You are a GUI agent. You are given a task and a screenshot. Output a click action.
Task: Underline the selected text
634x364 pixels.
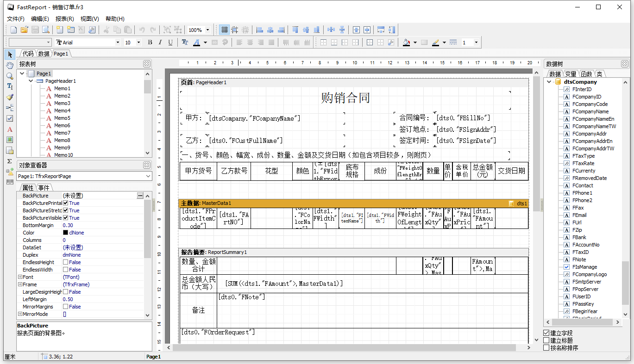(x=170, y=42)
